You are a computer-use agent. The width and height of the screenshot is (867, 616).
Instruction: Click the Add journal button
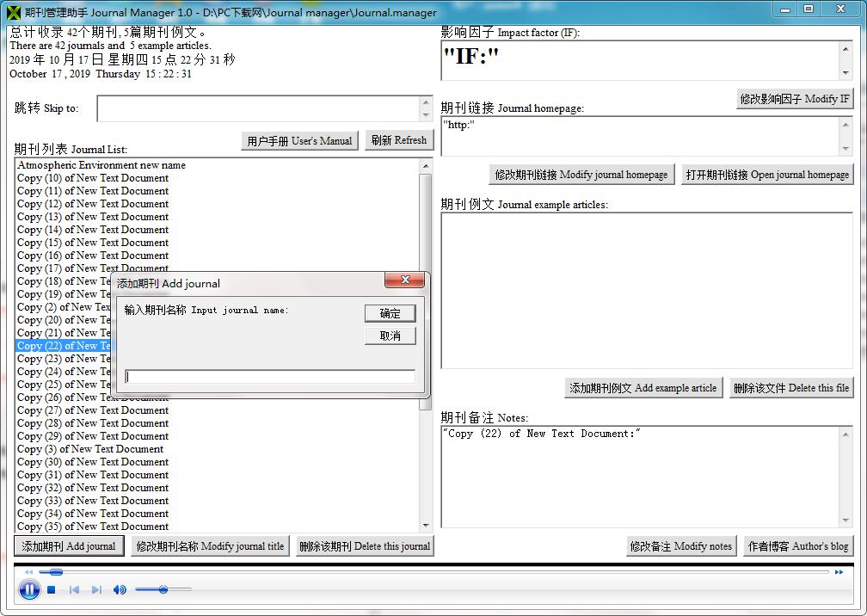(x=69, y=546)
